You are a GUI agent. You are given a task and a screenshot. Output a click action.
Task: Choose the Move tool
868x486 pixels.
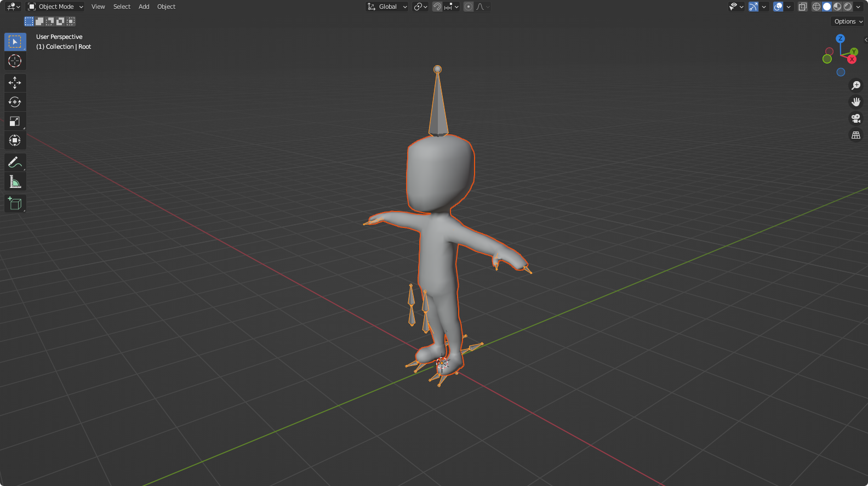(x=15, y=83)
